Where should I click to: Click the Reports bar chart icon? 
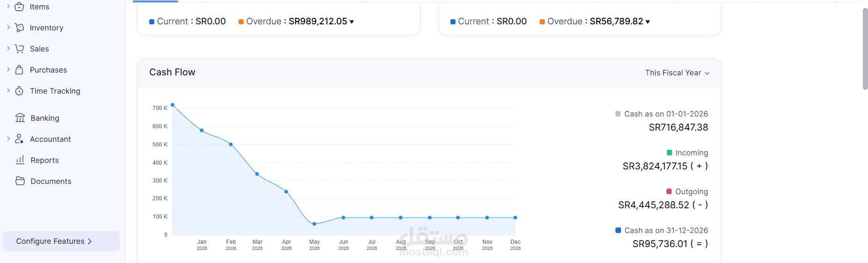pos(20,160)
